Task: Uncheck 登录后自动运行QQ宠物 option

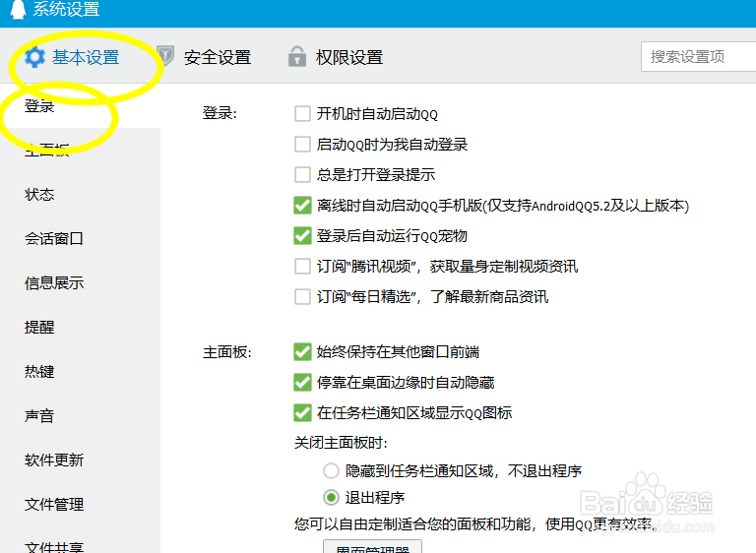Action: coord(302,236)
